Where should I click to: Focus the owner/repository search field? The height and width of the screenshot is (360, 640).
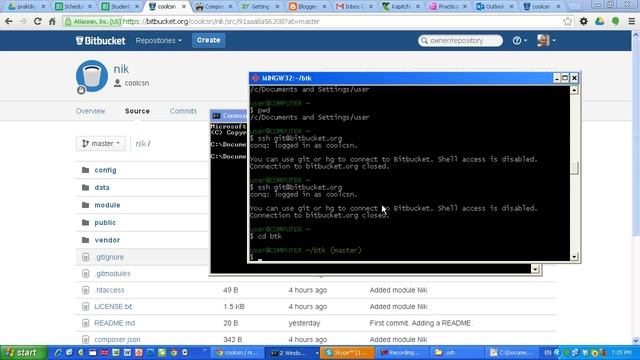click(460, 40)
